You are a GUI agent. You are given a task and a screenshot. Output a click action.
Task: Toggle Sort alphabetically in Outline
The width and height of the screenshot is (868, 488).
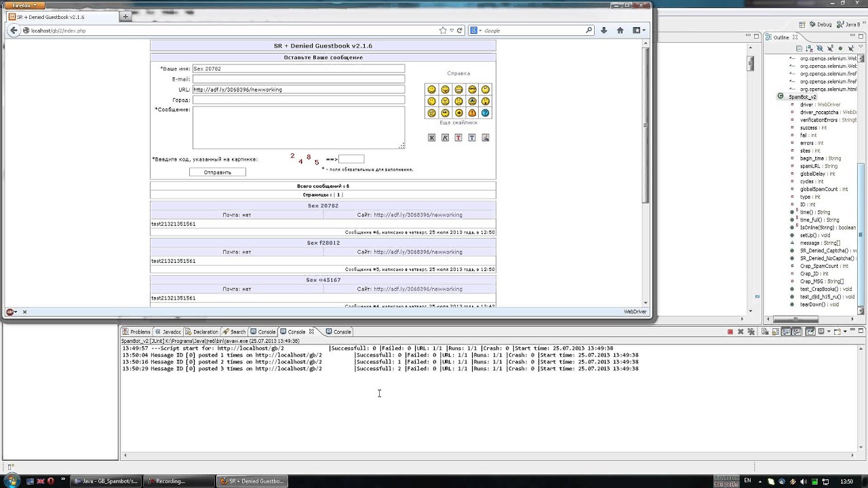click(x=809, y=48)
